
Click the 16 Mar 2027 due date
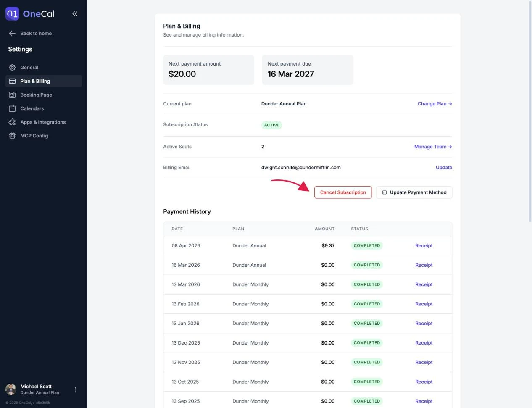pyautogui.click(x=291, y=74)
